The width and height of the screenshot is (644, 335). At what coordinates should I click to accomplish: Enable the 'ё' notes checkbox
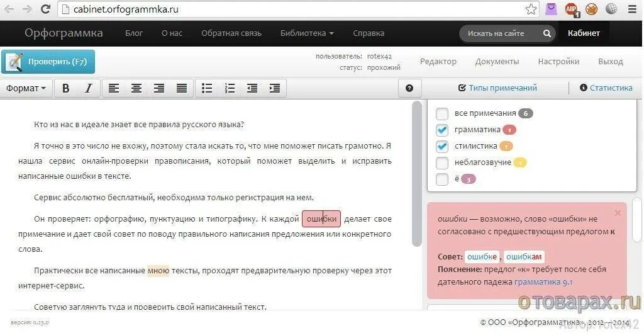tap(442, 179)
